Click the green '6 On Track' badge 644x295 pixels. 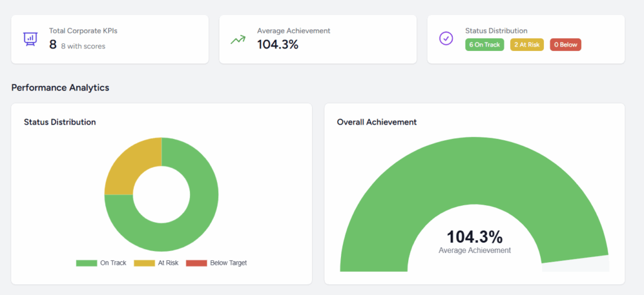point(484,45)
